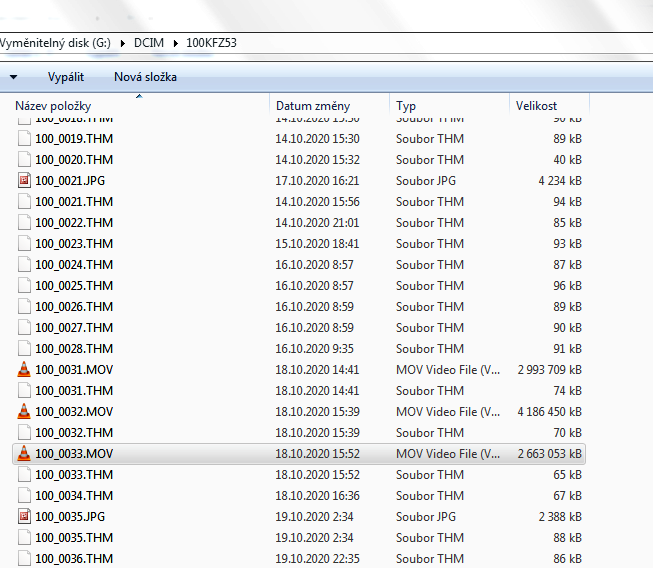Click the file icon of 100_0033.THM
This screenshot has height=568, width=653.
(x=24, y=474)
